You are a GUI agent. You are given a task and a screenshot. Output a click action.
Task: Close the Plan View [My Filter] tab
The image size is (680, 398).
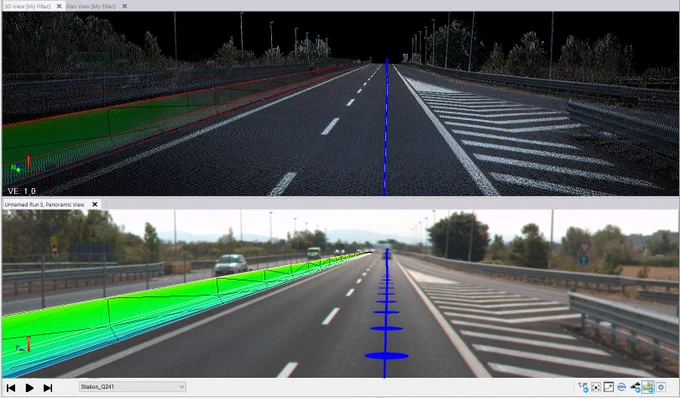point(124,6)
